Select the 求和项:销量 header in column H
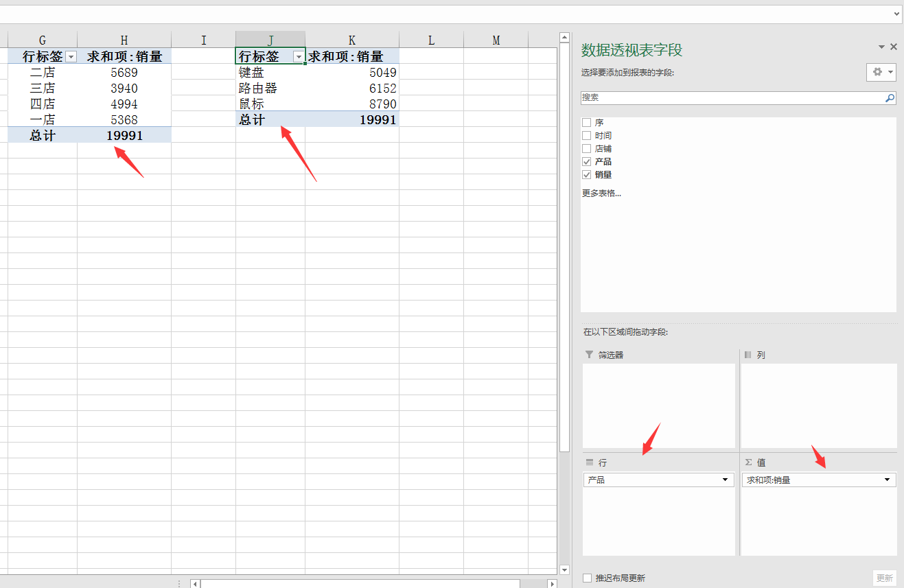Image resolution: width=904 pixels, height=588 pixels. click(124, 56)
